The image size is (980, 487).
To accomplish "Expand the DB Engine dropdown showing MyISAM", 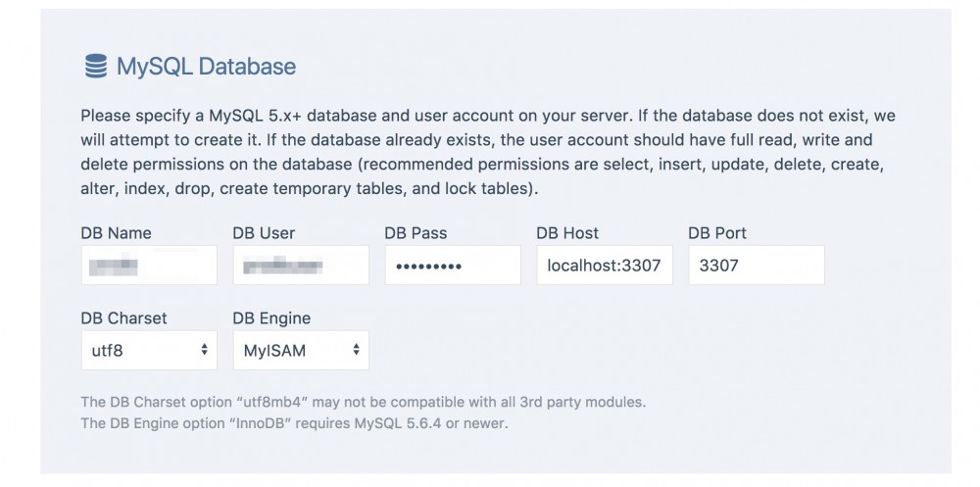I will click(301, 350).
